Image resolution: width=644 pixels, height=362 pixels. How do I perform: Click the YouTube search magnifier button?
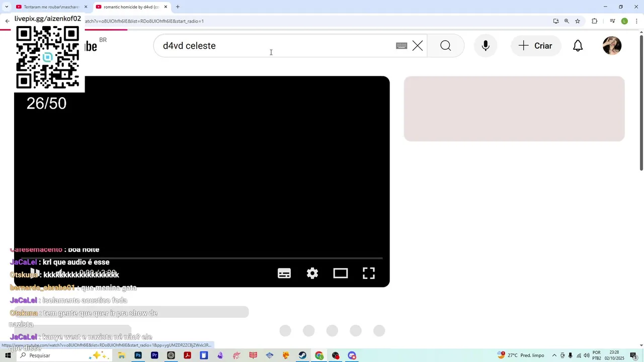[x=445, y=46]
